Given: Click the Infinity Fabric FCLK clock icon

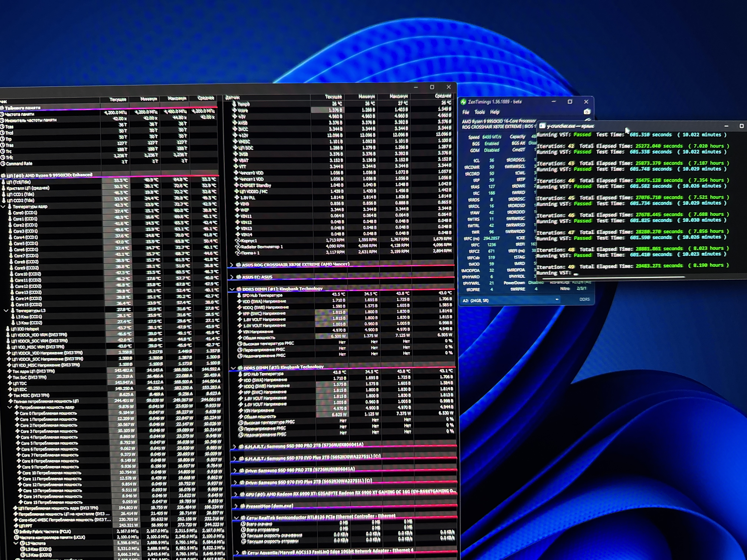Looking at the screenshot, I should click(x=16, y=532).
